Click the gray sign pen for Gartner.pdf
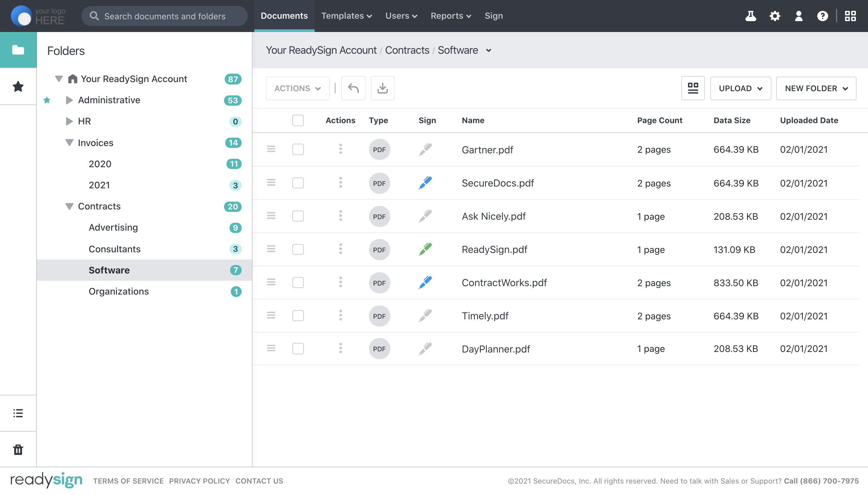Screen dimensions: 868x495 pyautogui.click(x=425, y=150)
